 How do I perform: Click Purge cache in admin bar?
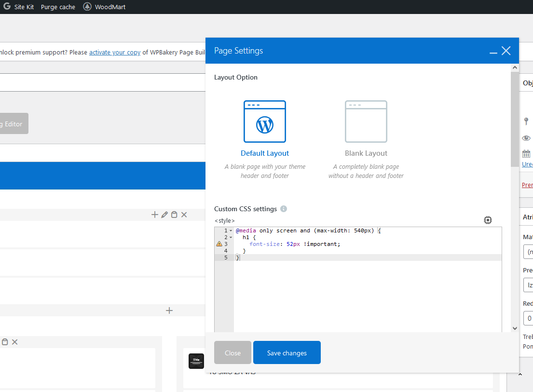(58, 7)
